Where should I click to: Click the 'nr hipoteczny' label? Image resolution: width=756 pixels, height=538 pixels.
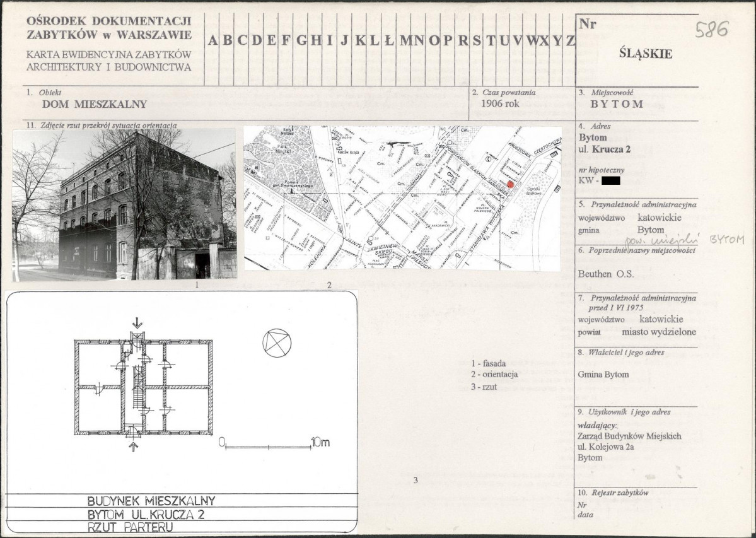[602, 170]
